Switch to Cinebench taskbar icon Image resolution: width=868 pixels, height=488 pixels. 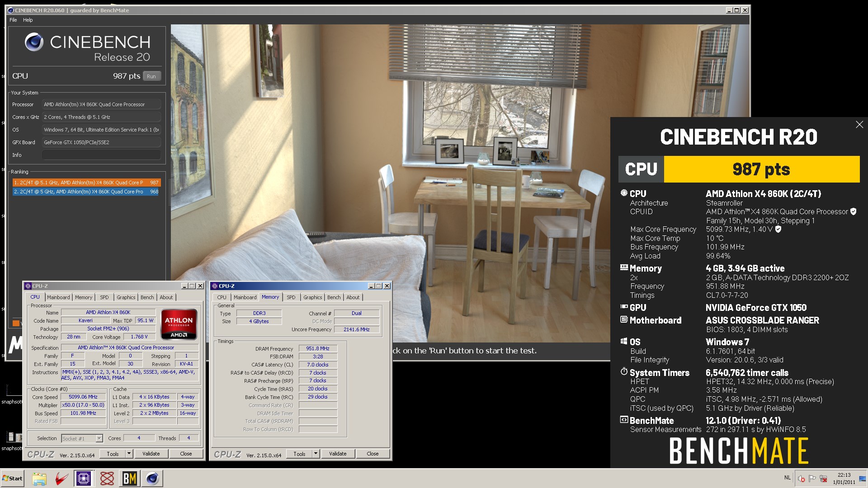coord(153,479)
